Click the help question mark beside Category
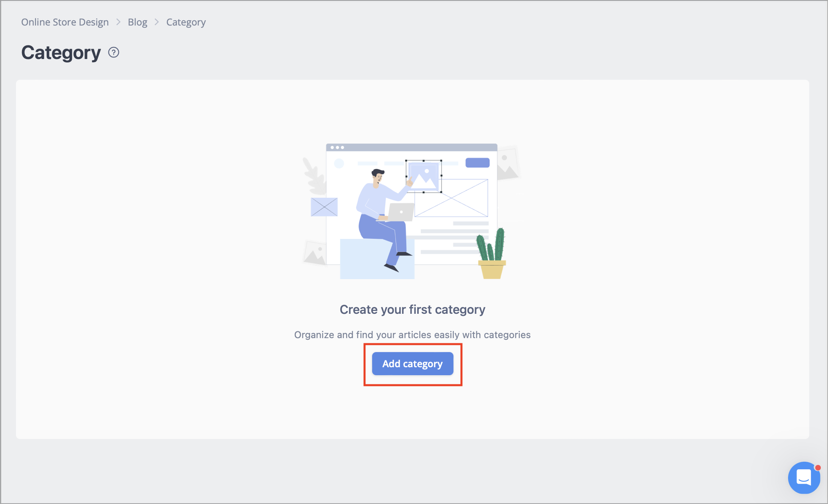Image resolution: width=828 pixels, height=504 pixels. tap(114, 53)
